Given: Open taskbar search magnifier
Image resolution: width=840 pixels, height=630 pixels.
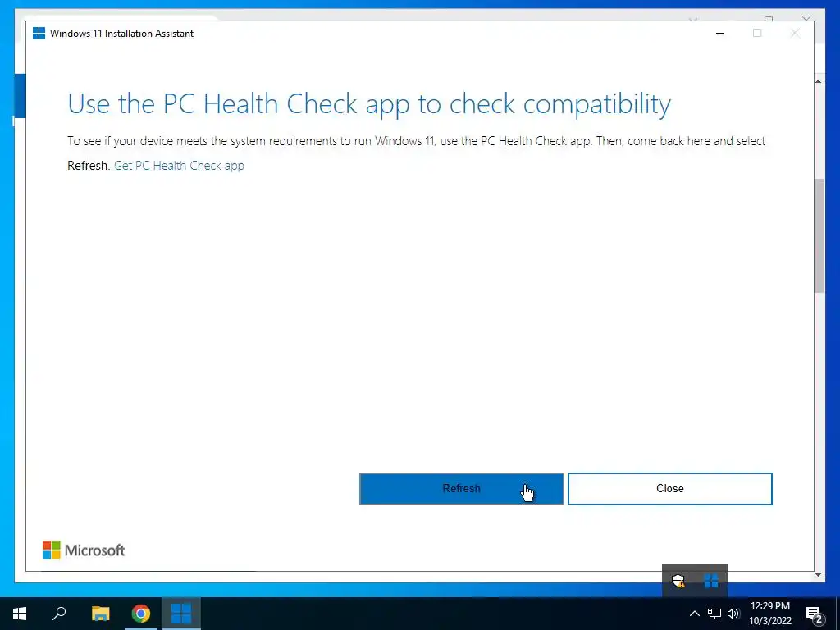Looking at the screenshot, I should click(x=59, y=614).
